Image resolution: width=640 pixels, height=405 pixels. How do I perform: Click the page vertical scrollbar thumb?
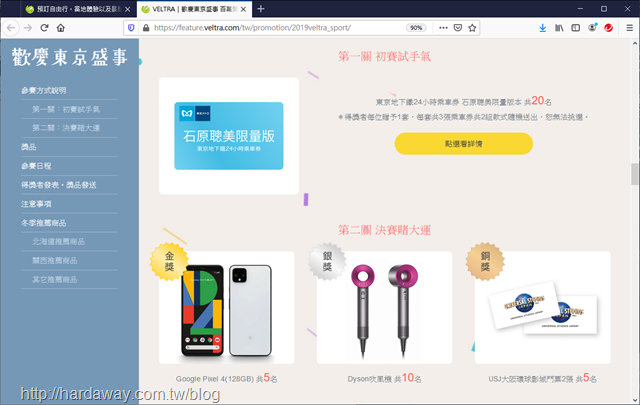[635, 174]
